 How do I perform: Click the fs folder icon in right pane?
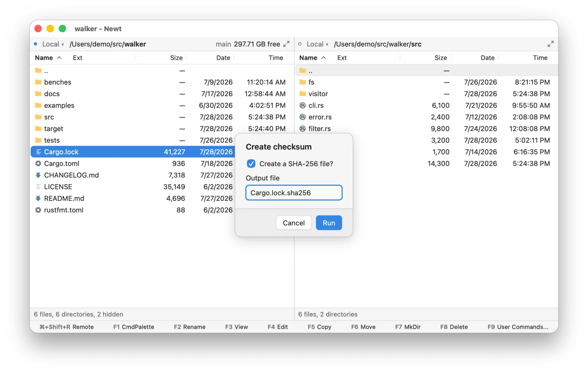pyautogui.click(x=302, y=82)
